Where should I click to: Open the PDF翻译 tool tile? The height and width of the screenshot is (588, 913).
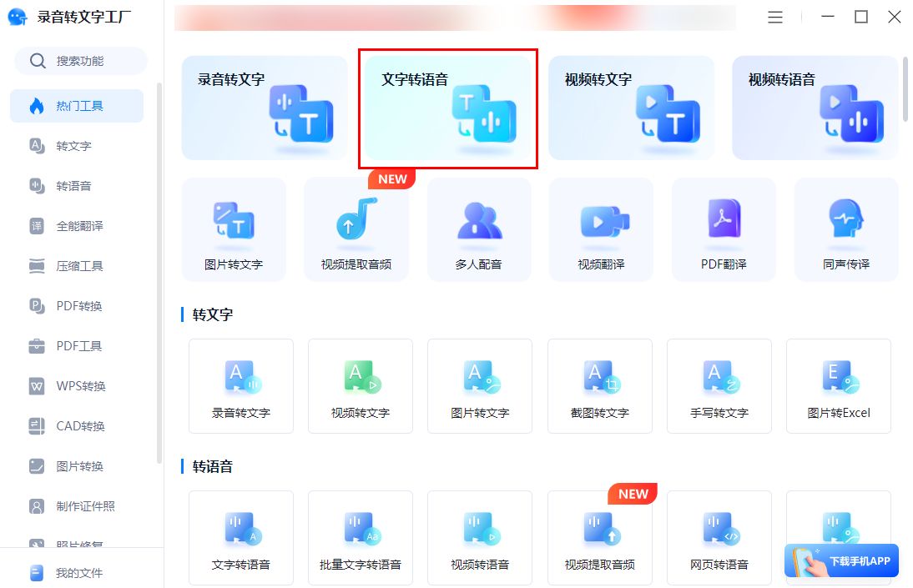[724, 230]
